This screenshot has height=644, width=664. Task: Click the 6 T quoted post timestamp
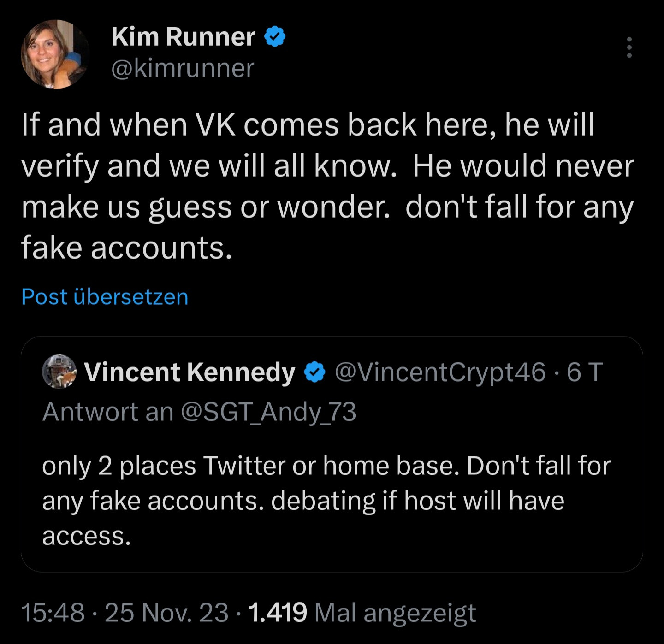[585, 372]
